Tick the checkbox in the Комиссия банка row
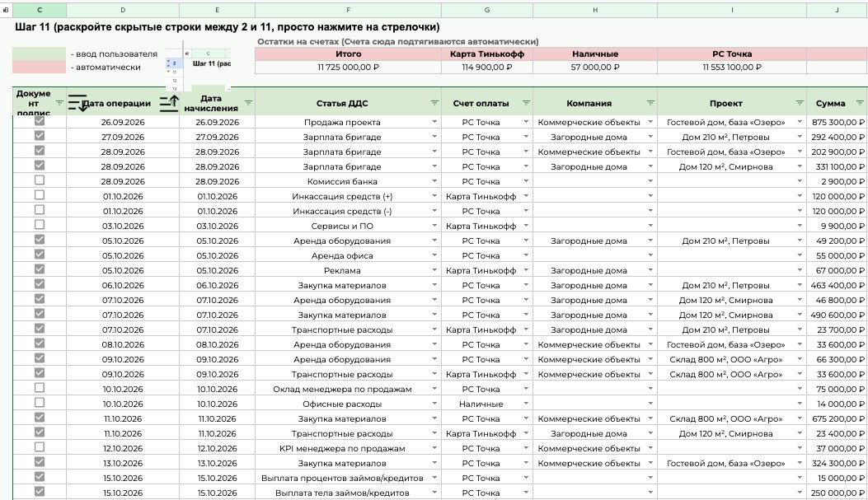The height and width of the screenshot is (500, 868). tap(40, 180)
